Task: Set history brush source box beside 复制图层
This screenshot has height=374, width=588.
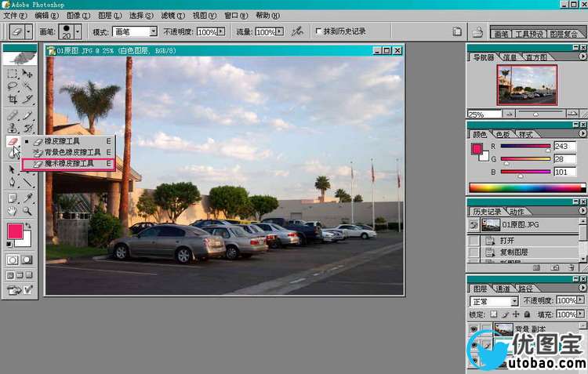Action: pos(474,252)
